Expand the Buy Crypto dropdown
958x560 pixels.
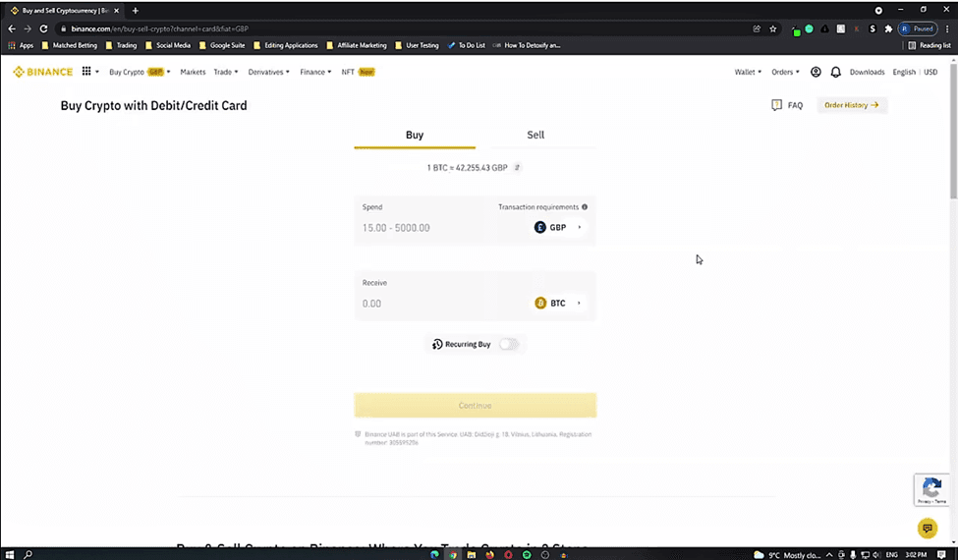pos(140,72)
